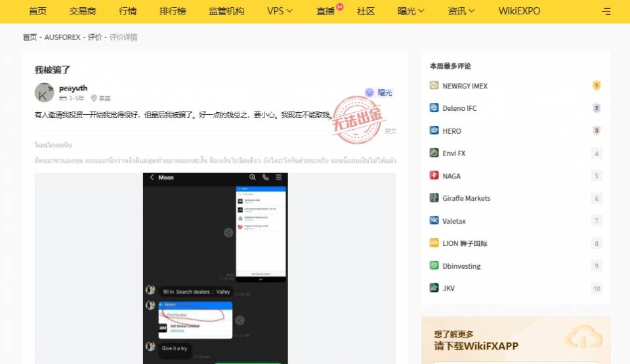Open the NEWRGY IMEX broker link

(x=465, y=86)
